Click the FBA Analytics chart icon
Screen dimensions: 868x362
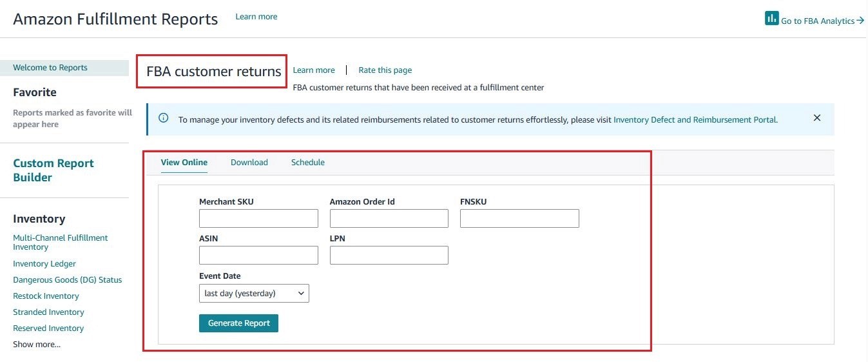coord(771,18)
